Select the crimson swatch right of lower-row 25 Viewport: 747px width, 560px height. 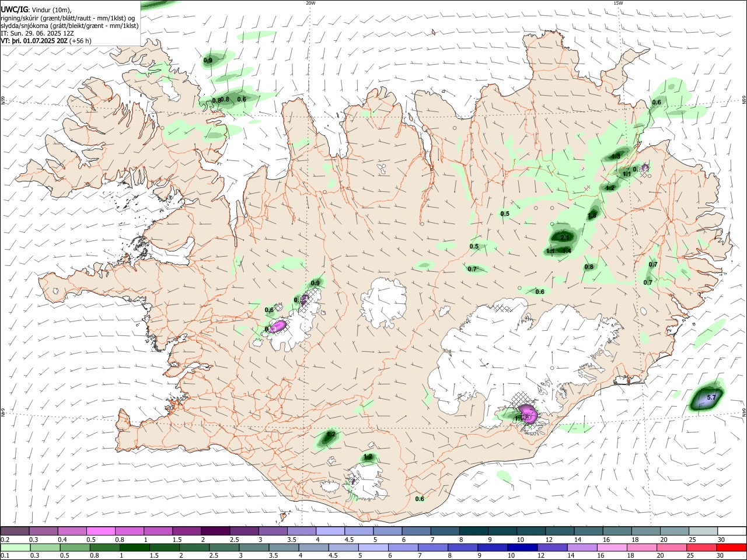point(703,547)
